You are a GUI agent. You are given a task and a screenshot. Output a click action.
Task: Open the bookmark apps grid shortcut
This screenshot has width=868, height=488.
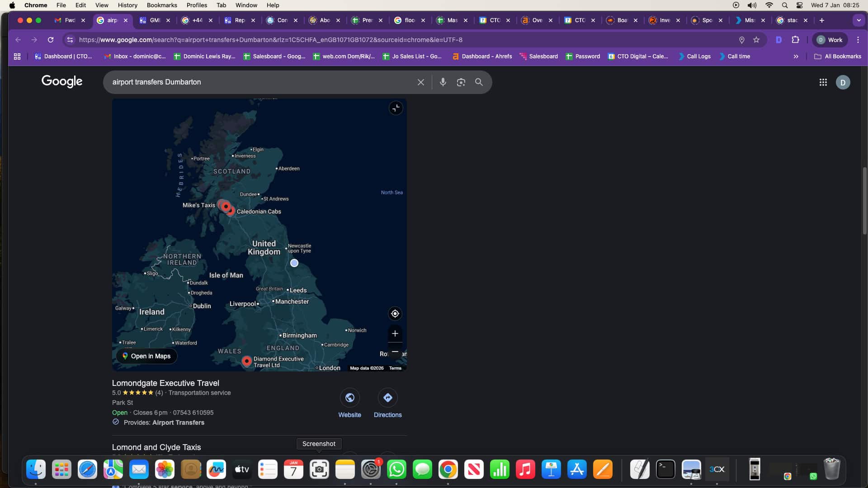[x=17, y=56]
